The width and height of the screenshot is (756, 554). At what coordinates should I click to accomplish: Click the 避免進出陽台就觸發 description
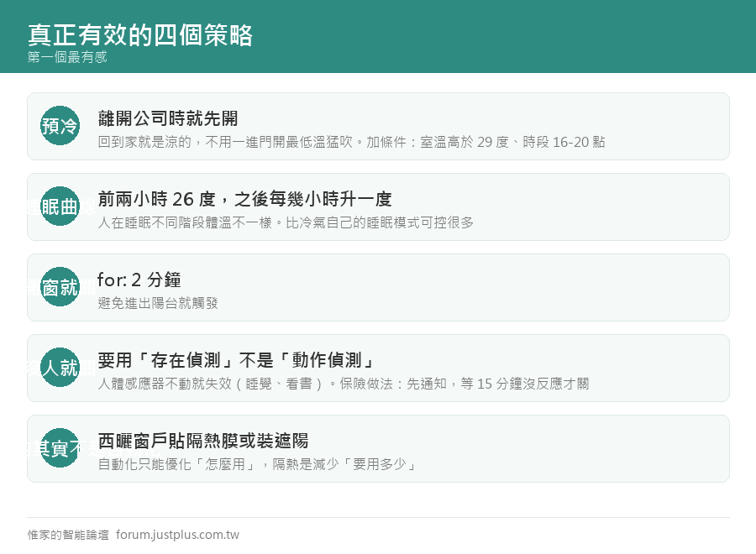tap(158, 303)
